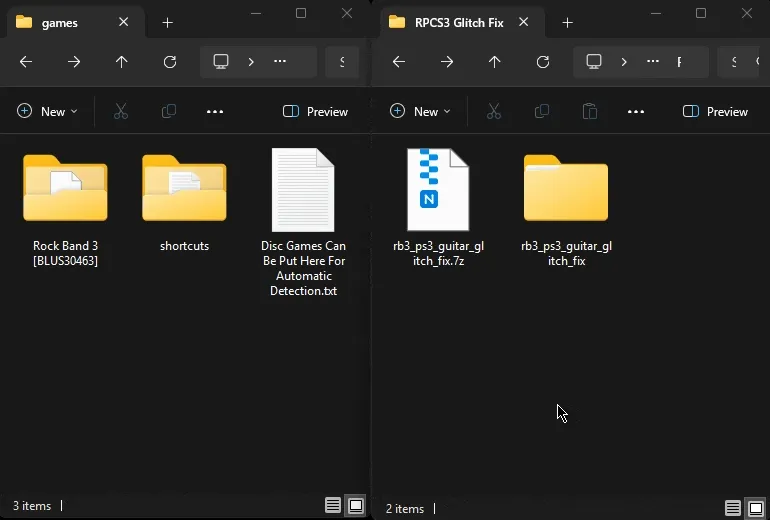This screenshot has height=520, width=770.
Task: Go up one level in RPCS3 Glitch Fix window
Action: [495, 62]
